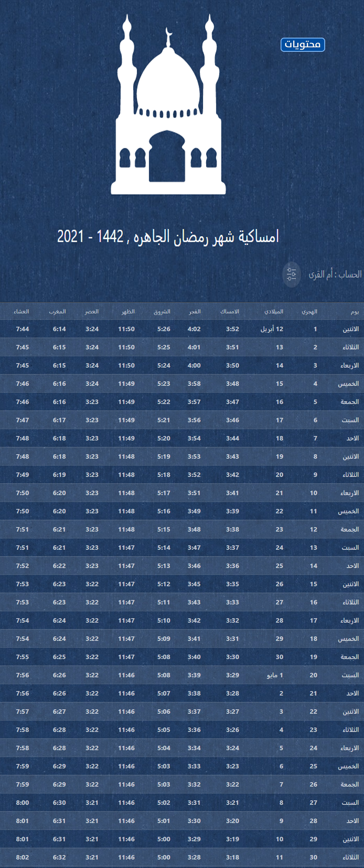This screenshot has width=364, height=868.
Task: Click sunrise time 5:04
Action: (164, 748)
